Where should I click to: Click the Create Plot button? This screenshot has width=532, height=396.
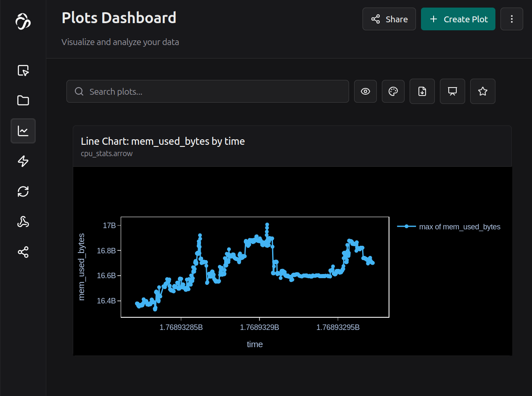click(458, 19)
